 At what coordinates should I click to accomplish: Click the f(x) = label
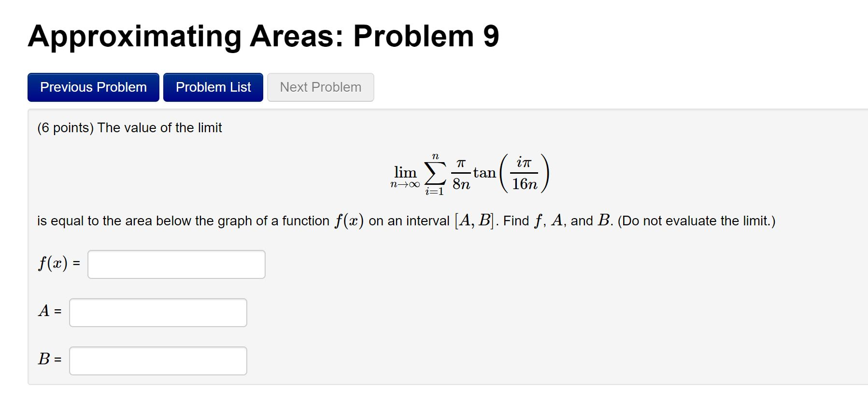[57, 263]
